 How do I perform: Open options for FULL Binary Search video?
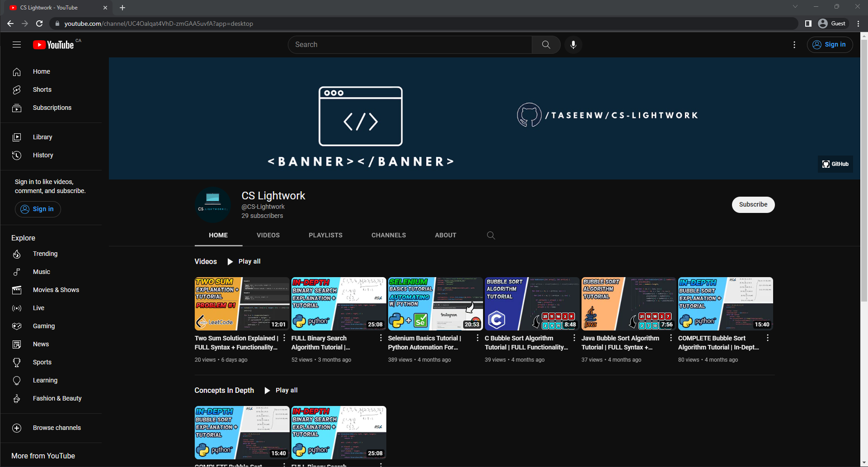pos(381,338)
